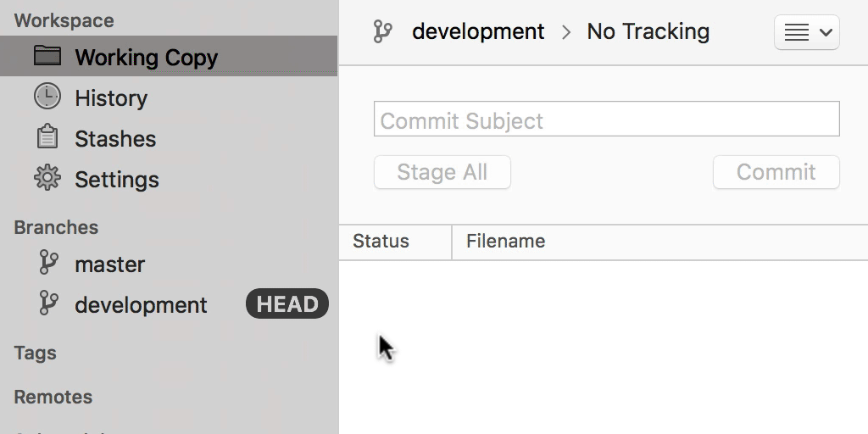Collapse the Branches section header
The width and height of the screenshot is (868, 434).
[56, 227]
